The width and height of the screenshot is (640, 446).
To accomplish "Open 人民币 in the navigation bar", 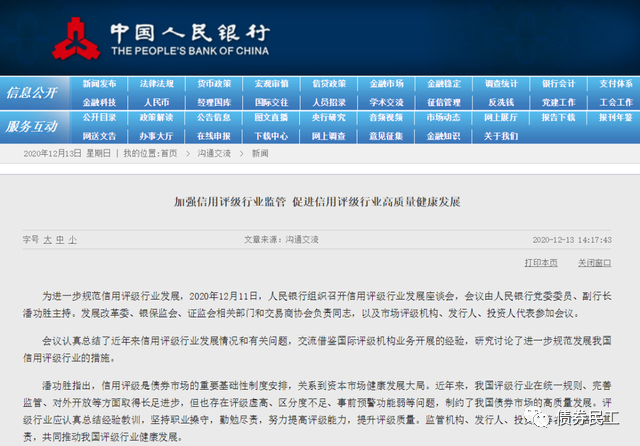I will click(157, 102).
